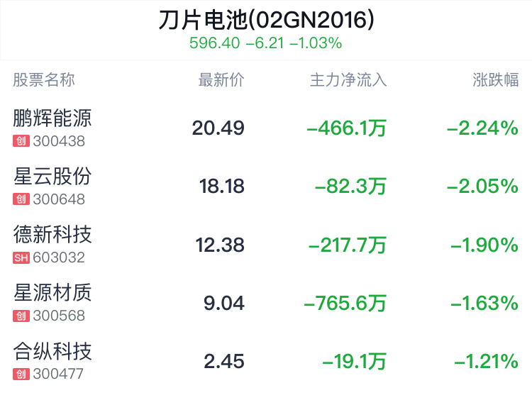Open the 德新科技 stock entry

click(x=52, y=234)
